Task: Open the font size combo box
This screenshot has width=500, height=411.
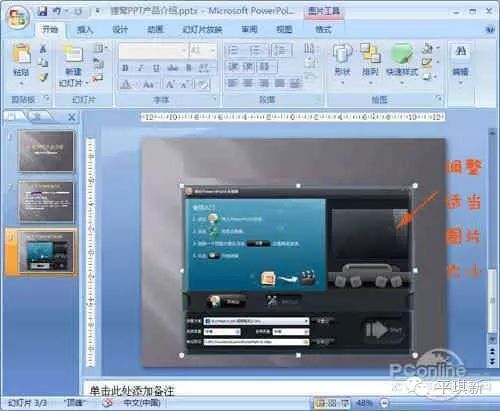Action: 202,51
